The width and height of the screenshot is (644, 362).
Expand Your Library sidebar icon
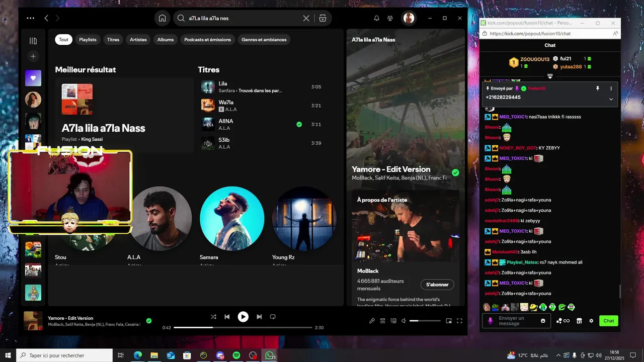pyautogui.click(x=33, y=41)
